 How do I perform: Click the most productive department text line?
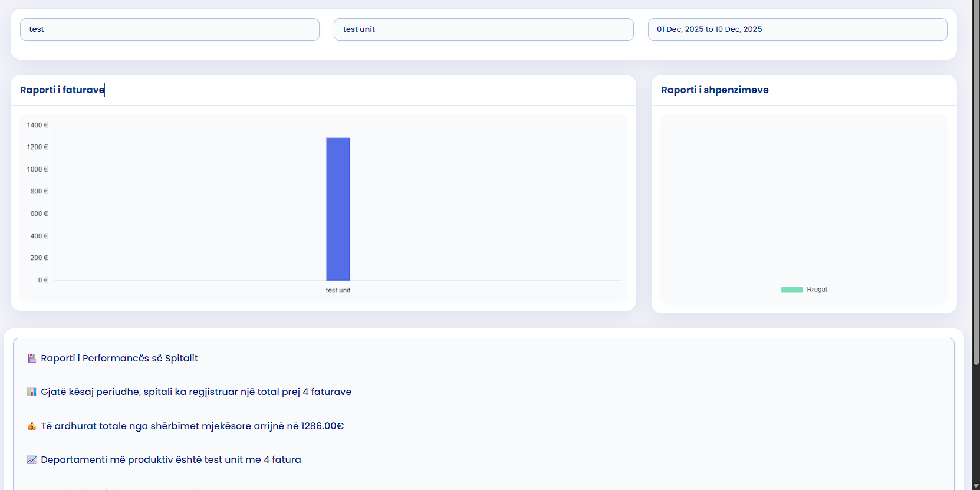(x=171, y=460)
